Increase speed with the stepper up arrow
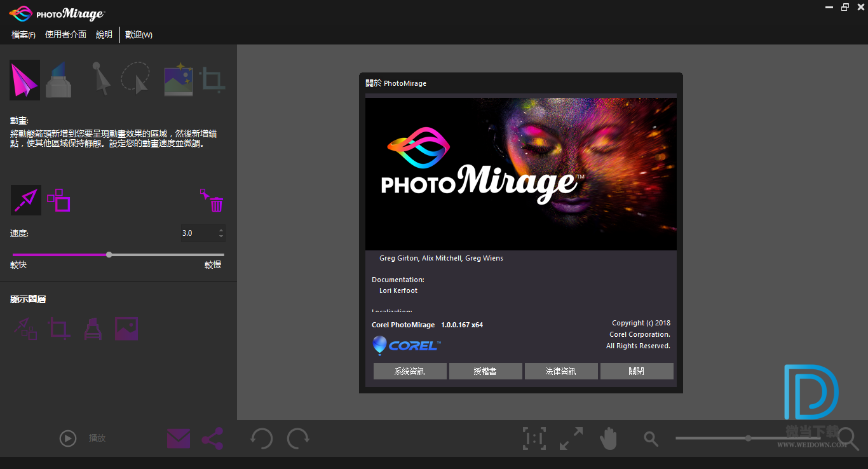 [220, 230]
